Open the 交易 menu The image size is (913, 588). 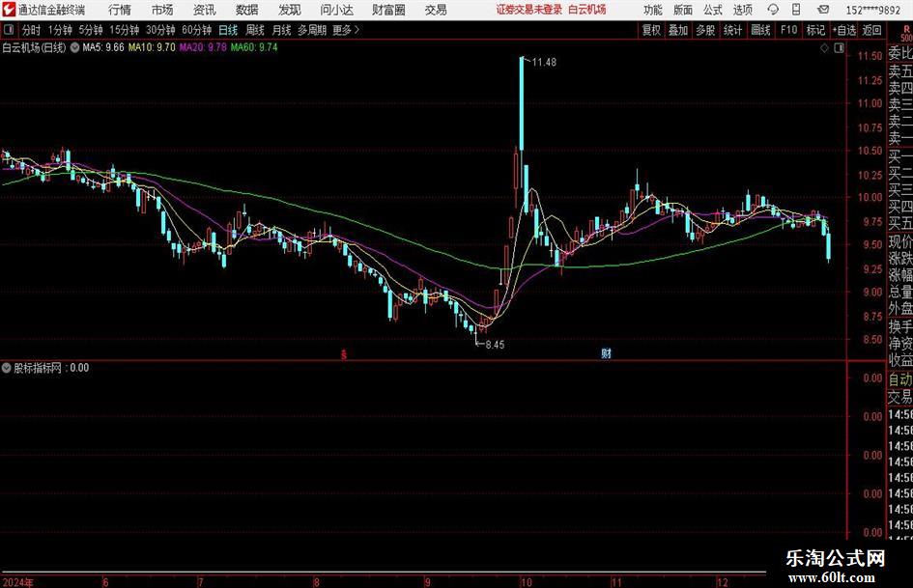point(436,10)
